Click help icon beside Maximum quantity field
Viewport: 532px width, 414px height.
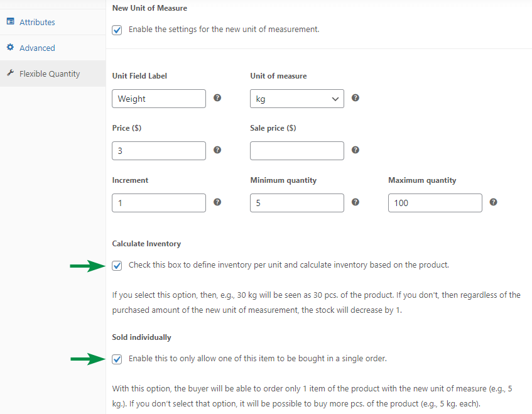[493, 202]
